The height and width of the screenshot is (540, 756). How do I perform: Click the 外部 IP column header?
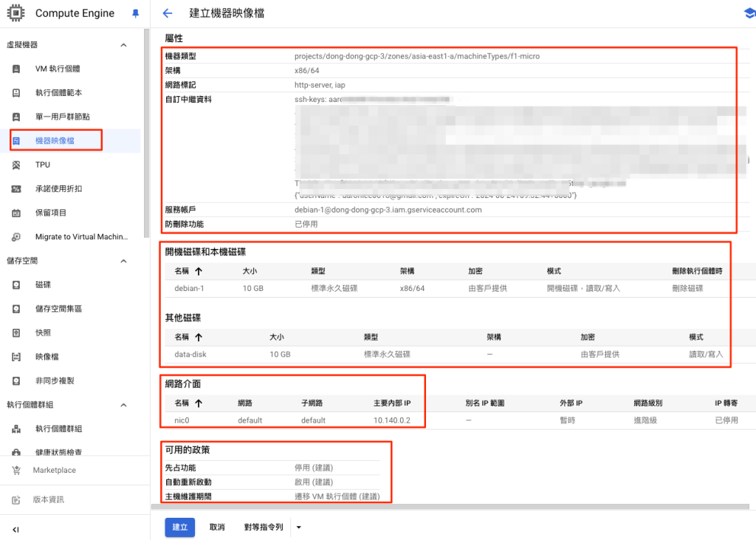(571, 403)
